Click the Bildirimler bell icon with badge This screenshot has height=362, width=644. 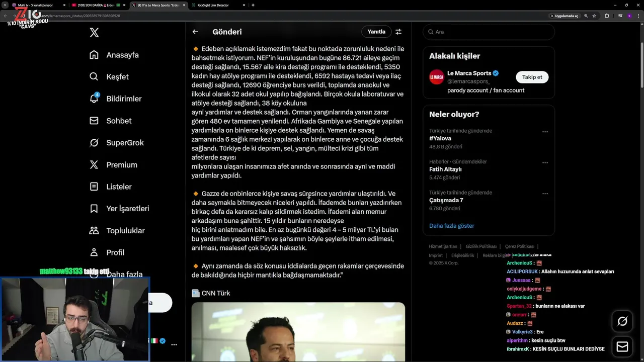click(94, 99)
